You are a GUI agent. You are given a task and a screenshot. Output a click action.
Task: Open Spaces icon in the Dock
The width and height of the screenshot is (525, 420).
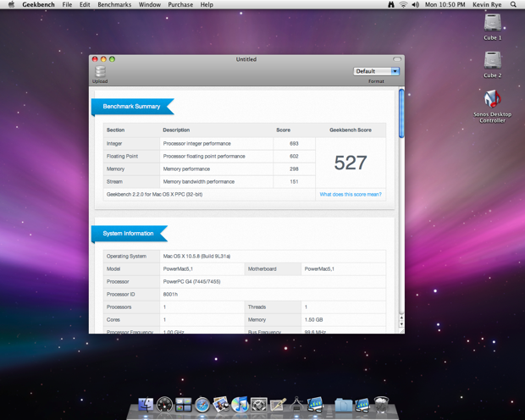184,404
